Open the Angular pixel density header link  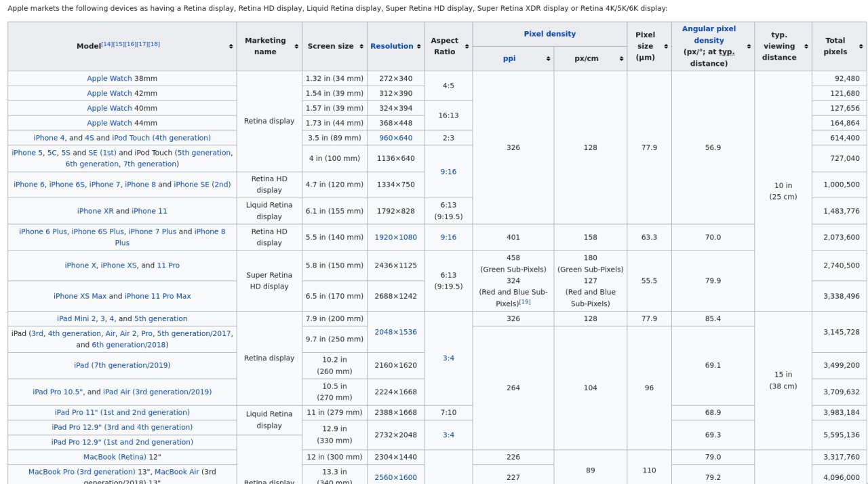(x=709, y=35)
